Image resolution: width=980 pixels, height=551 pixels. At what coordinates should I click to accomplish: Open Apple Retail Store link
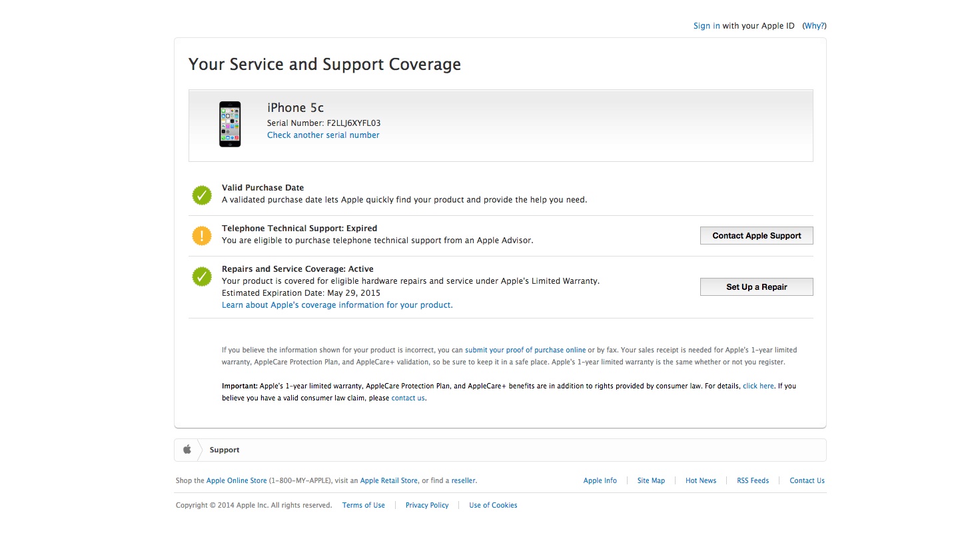[389, 480]
